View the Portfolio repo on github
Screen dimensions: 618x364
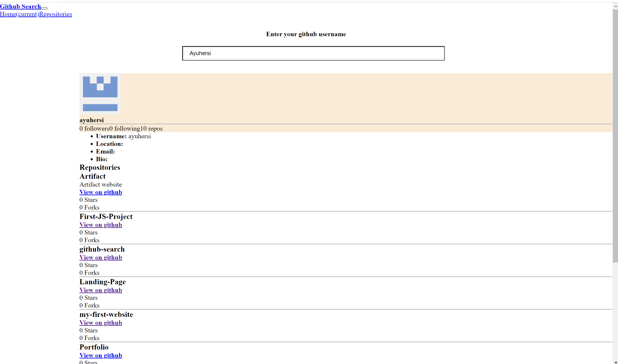point(101,355)
